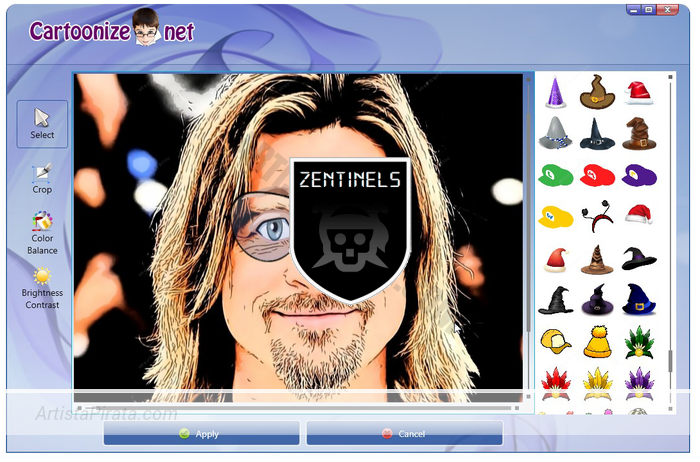Select the dark navy pointed witch hat
Screen dimensions: 700x462
point(597,133)
